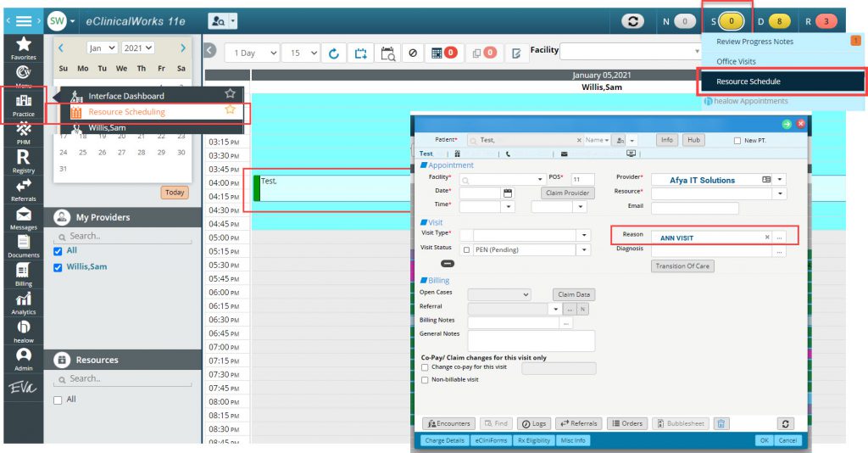Open Analytics in the sidebar
This screenshot has width=868, height=453.
(x=23, y=304)
